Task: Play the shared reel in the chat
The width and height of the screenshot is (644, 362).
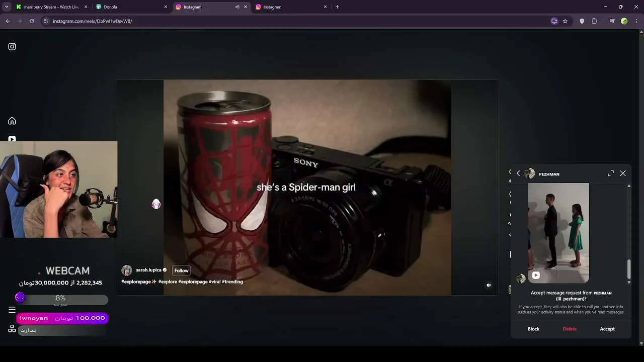Action: [x=558, y=233]
